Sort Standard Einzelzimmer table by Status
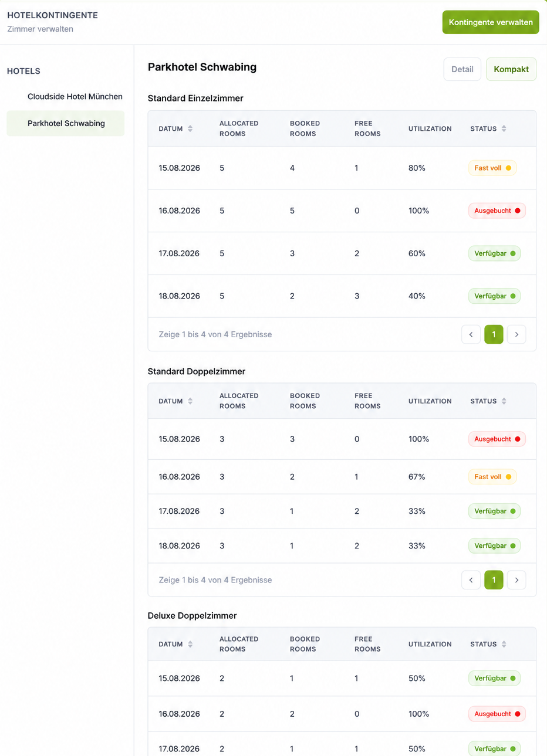The width and height of the screenshot is (547, 756). [488, 128]
